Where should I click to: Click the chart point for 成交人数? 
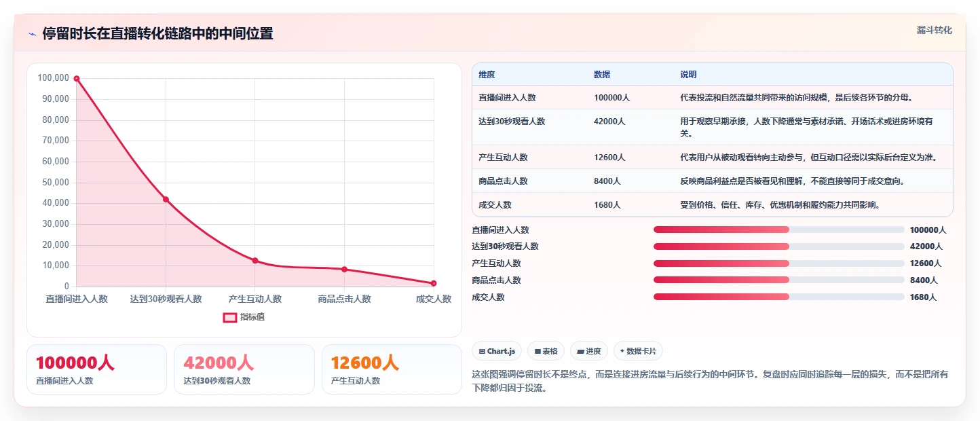point(434,283)
